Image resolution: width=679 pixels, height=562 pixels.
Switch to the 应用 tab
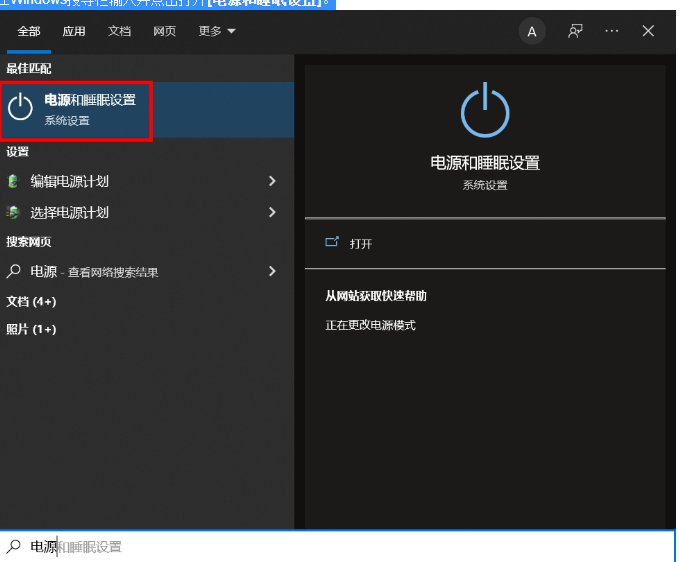click(x=74, y=31)
